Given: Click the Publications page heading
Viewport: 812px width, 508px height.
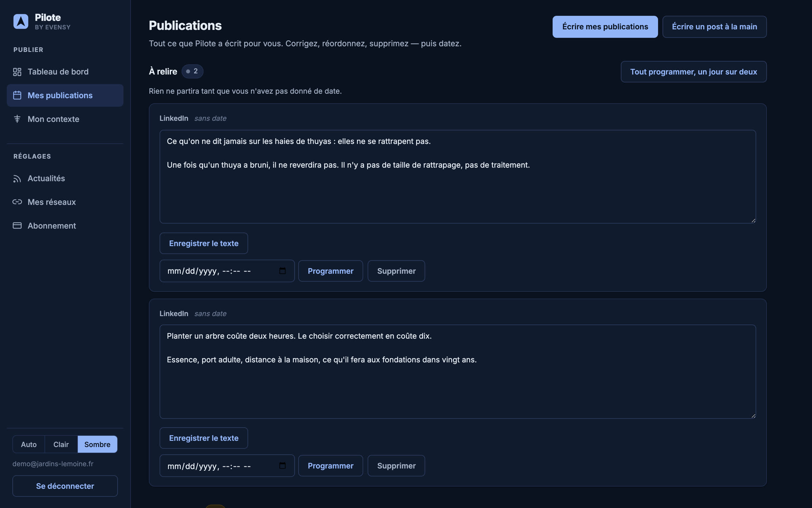Looking at the screenshot, I should coord(185,26).
